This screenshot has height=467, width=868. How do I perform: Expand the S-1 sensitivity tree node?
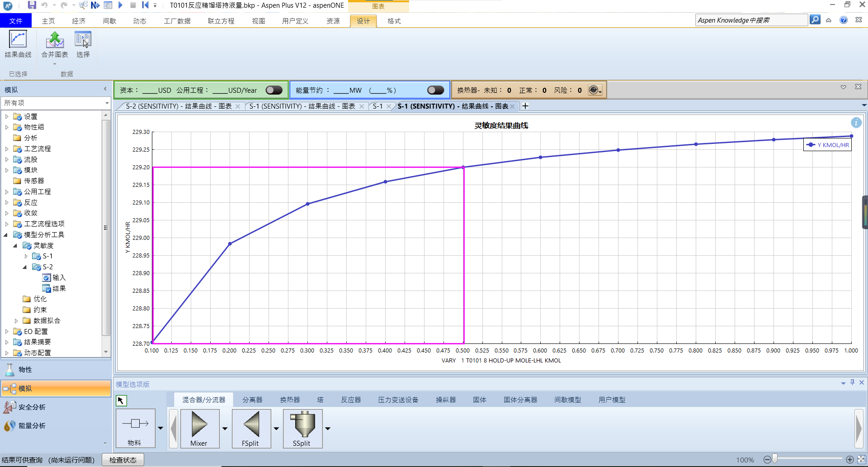[x=26, y=256]
